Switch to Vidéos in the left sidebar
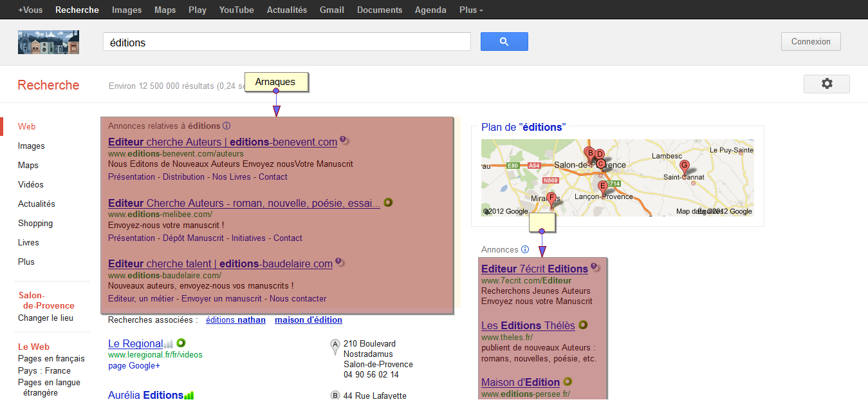 pyautogui.click(x=31, y=185)
